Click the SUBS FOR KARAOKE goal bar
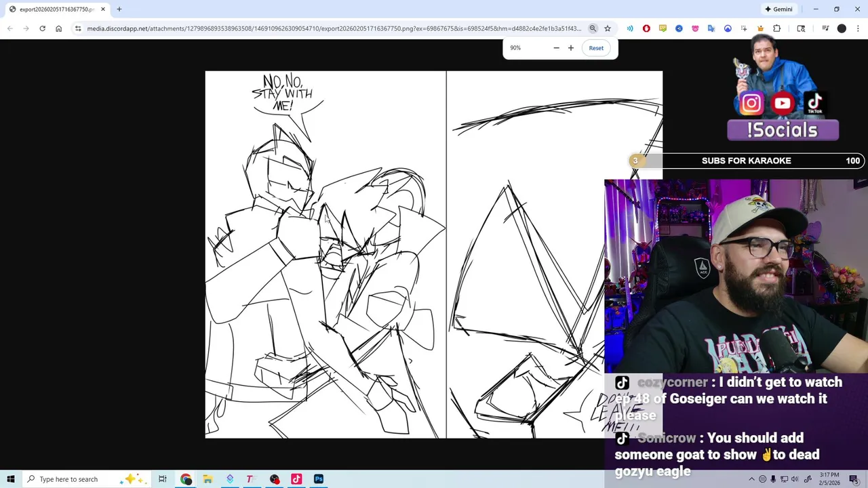 [x=747, y=161]
